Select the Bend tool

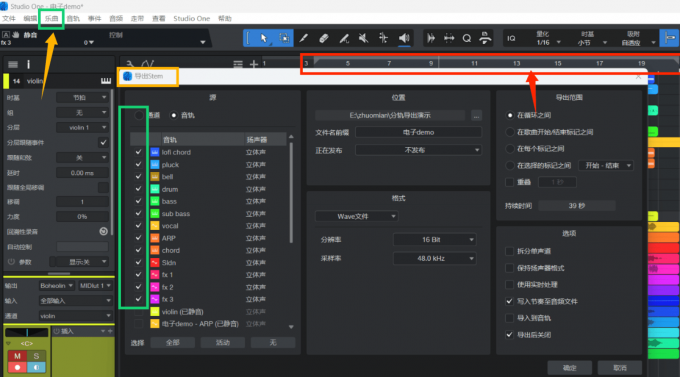383,38
